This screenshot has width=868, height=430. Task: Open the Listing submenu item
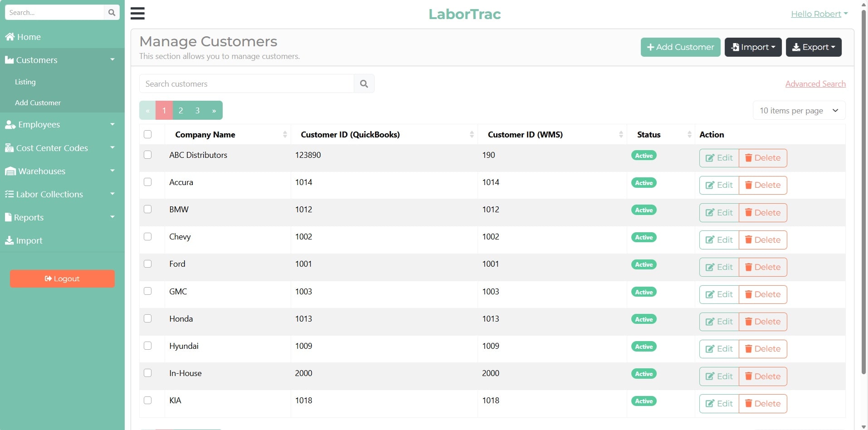[25, 82]
